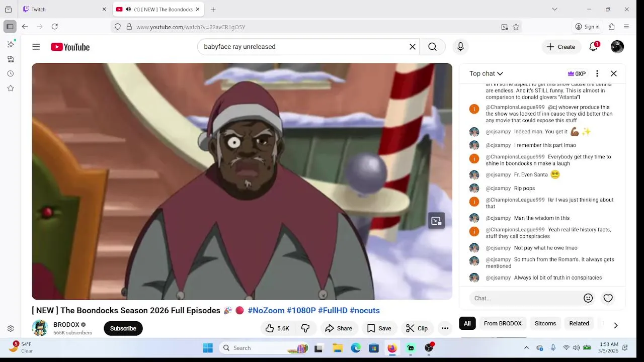Image resolution: width=644 pixels, height=362 pixels.
Task: Create a Clip of the video
Action: (x=417, y=328)
